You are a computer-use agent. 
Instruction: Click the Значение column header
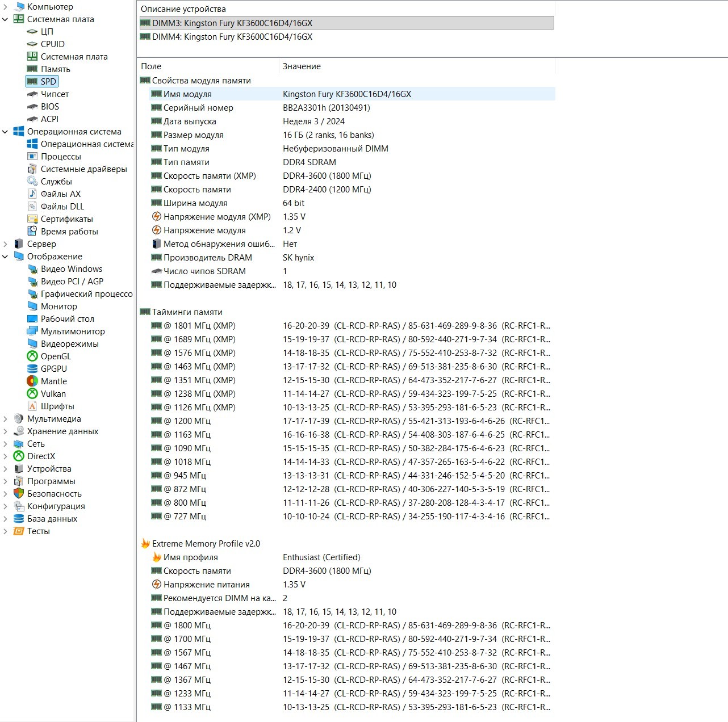pyautogui.click(x=417, y=66)
